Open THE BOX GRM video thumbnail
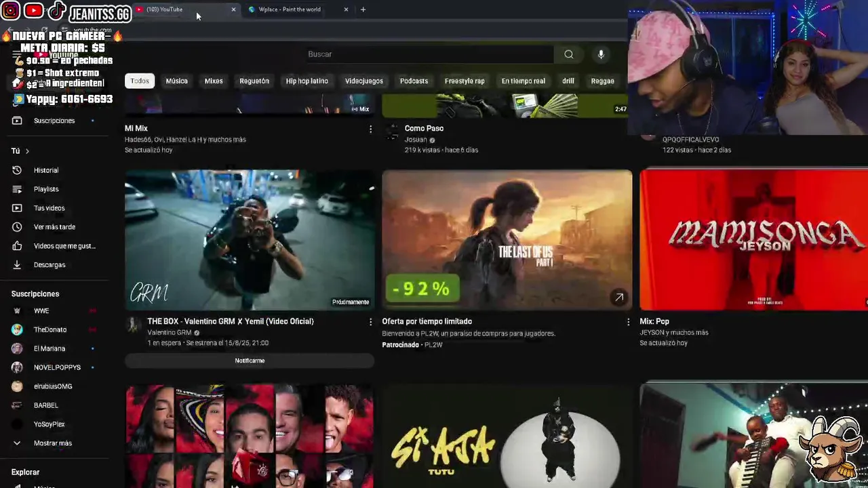868x488 pixels. tap(250, 240)
